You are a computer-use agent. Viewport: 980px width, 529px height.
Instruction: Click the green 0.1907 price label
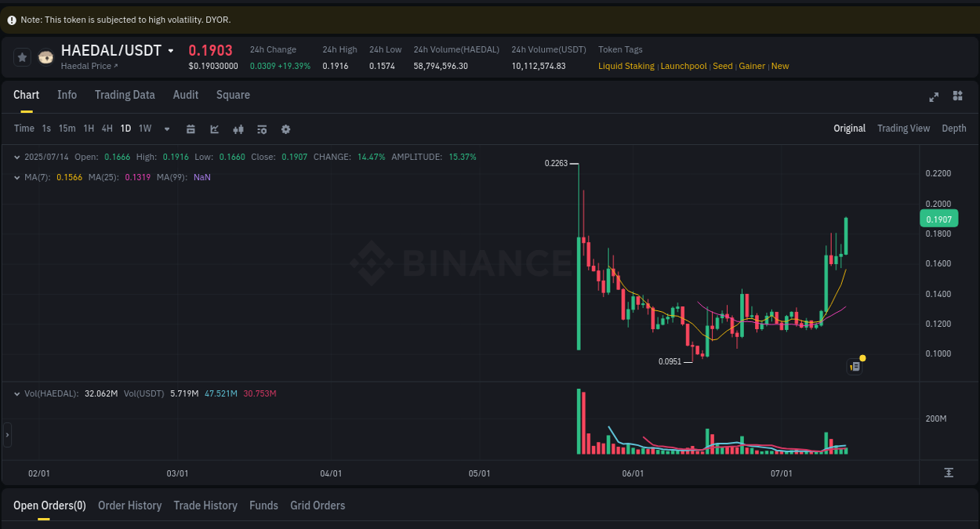tap(938, 219)
